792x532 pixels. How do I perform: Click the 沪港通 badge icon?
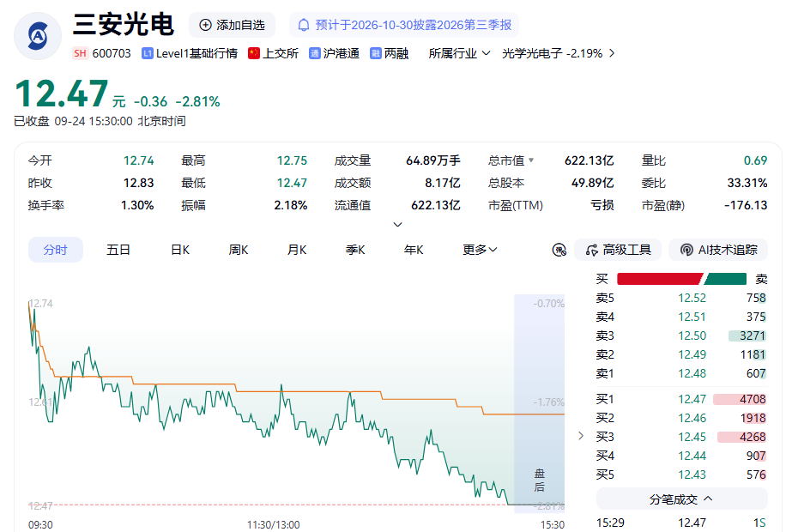tap(314, 53)
